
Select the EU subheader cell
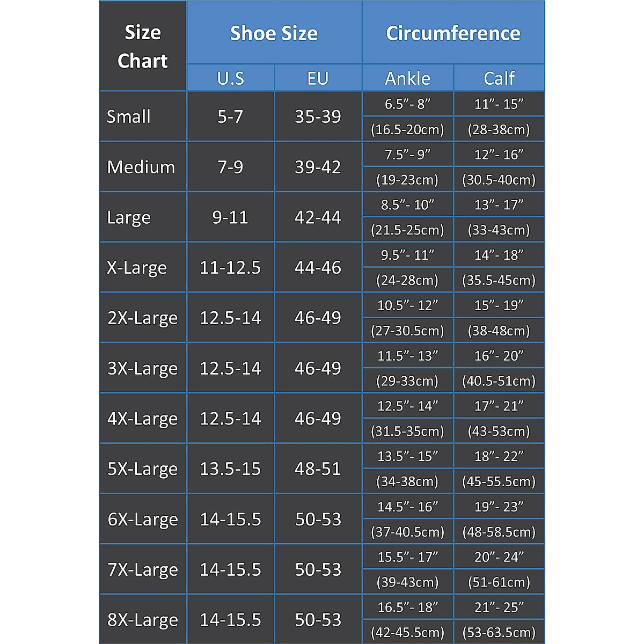tap(318, 78)
